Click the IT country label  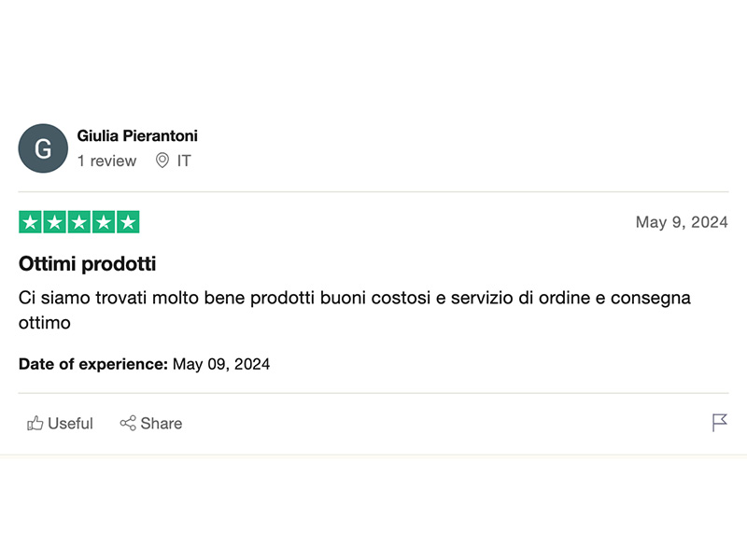point(184,161)
